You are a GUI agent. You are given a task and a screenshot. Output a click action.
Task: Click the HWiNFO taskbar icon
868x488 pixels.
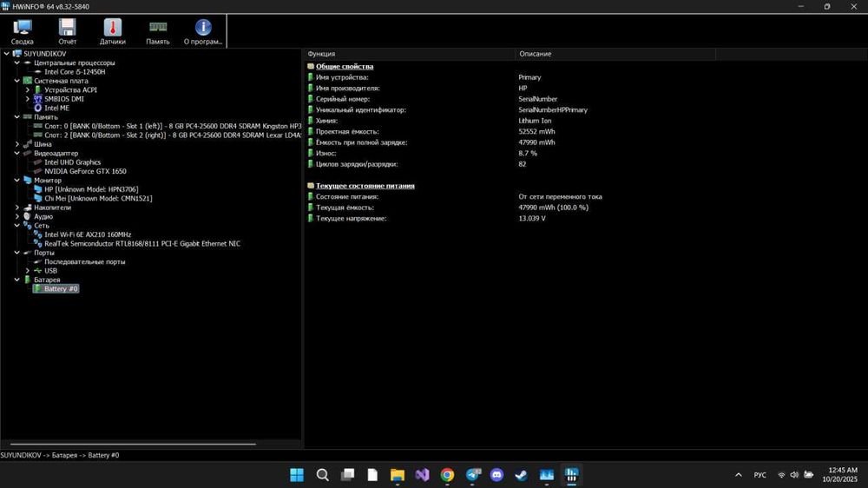571,475
